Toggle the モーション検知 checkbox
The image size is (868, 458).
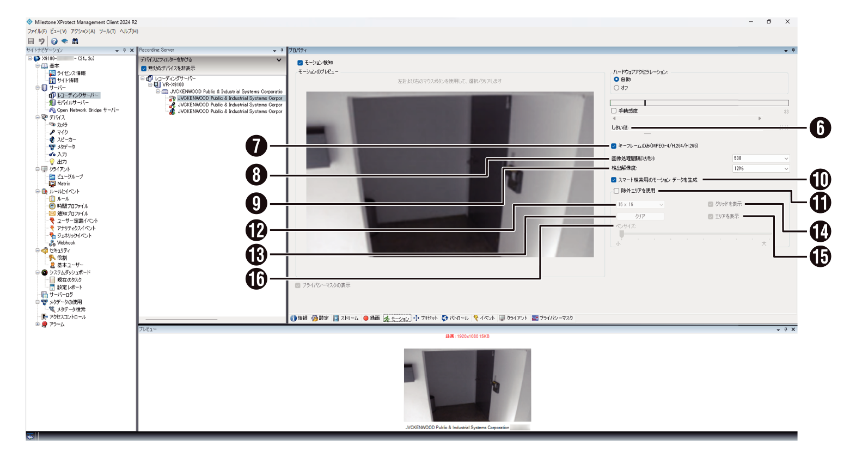pos(300,63)
